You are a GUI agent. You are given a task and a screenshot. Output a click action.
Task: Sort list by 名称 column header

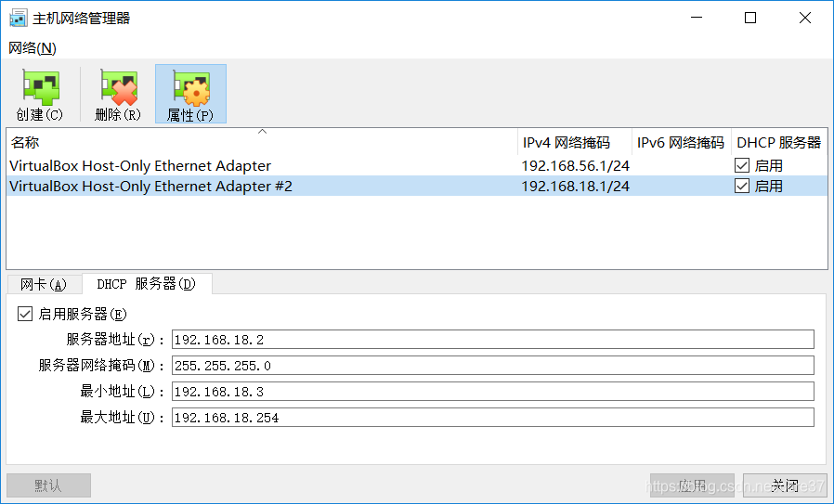pos(262,143)
